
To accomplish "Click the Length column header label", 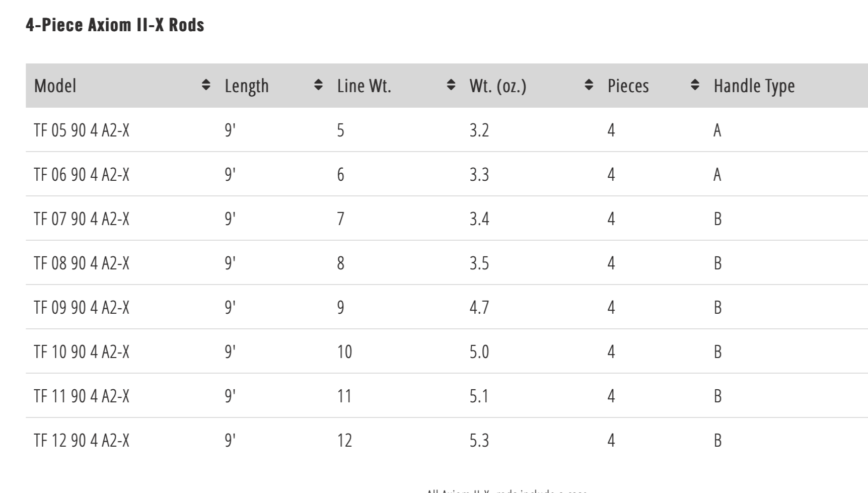I will click(x=247, y=86).
